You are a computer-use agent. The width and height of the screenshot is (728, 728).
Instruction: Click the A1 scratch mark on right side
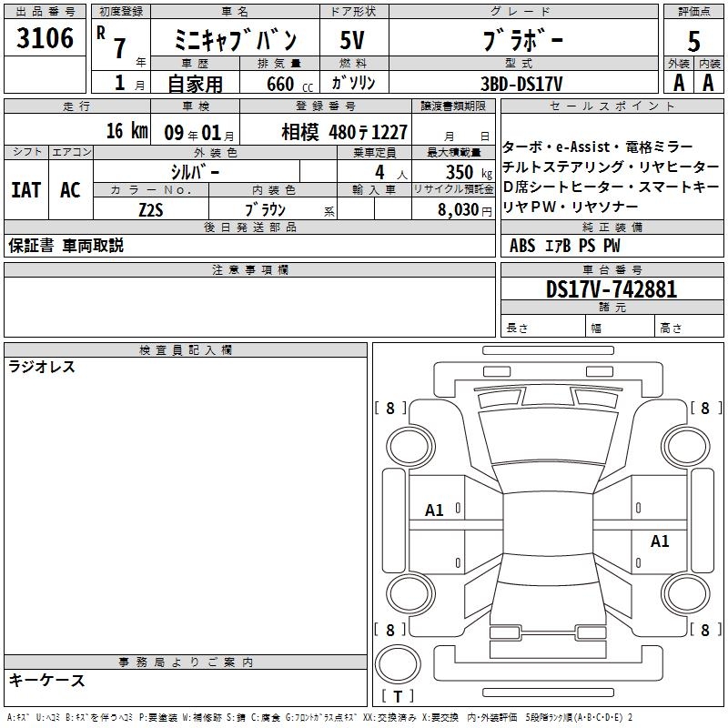[x=660, y=541]
